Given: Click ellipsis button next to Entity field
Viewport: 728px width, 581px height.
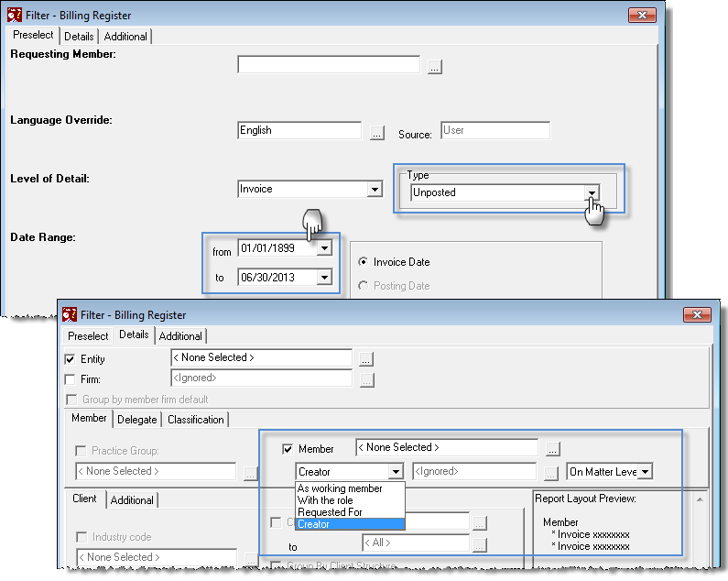Looking at the screenshot, I should coord(366,359).
